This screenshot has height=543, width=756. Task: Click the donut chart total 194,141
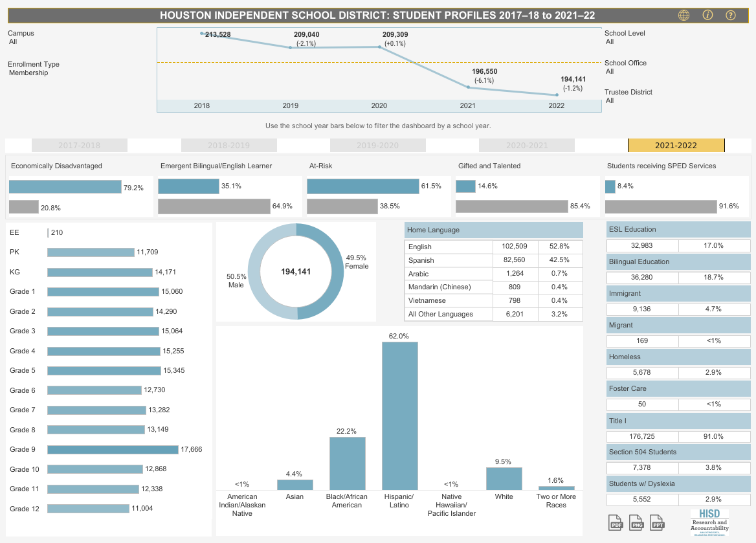pyautogui.click(x=296, y=272)
